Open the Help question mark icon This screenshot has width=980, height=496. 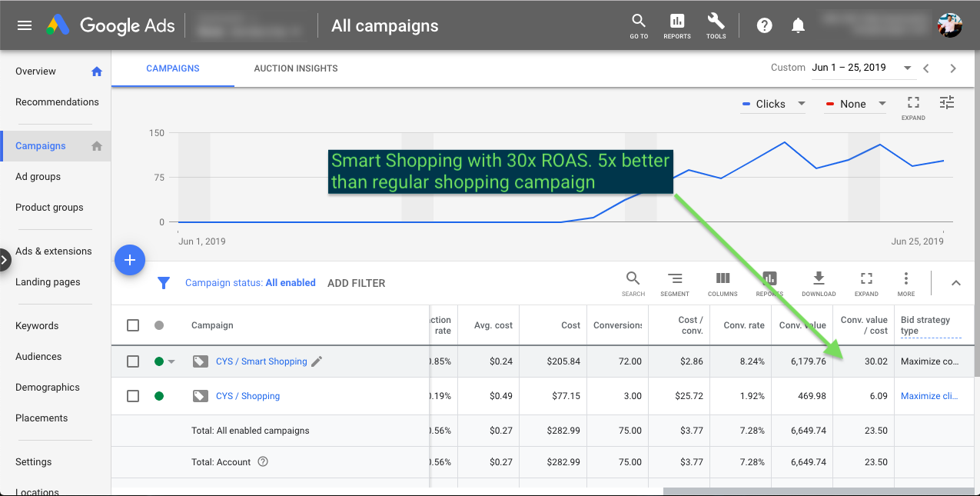(x=764, y=25)
